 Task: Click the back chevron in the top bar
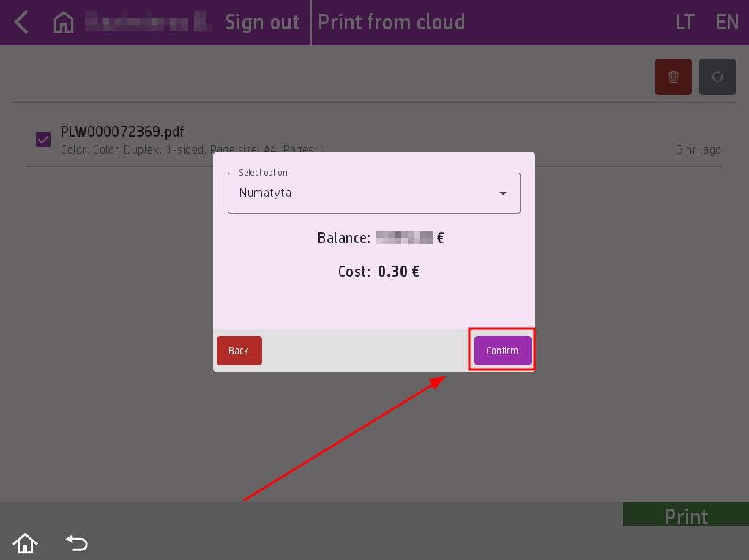pos(21,22)
